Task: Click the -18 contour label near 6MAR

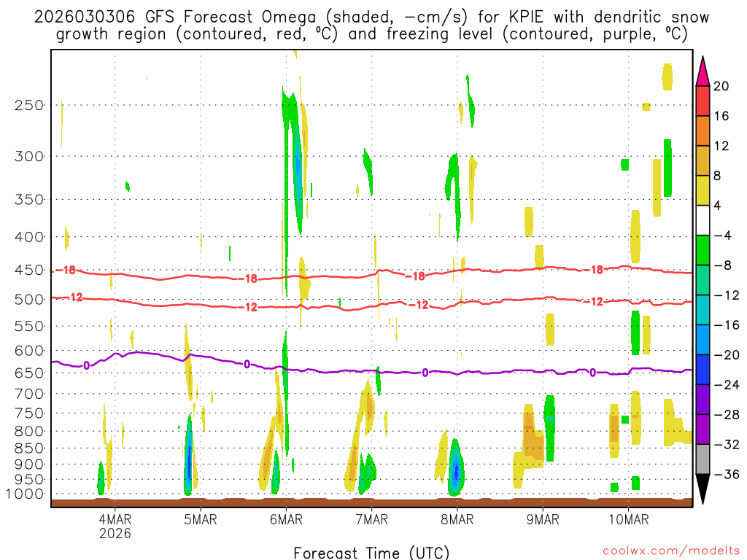Action: pyautogui.click(x=249, y=279)
